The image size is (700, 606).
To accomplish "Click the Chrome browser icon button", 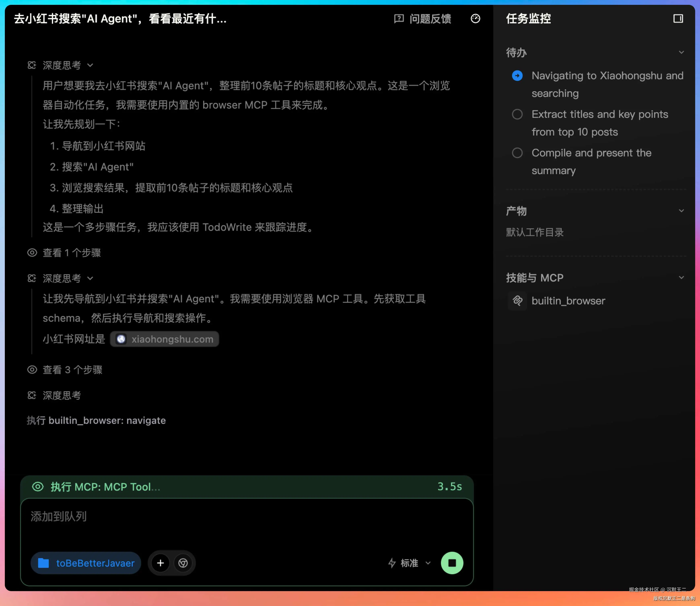I will [x=183, y=563].
